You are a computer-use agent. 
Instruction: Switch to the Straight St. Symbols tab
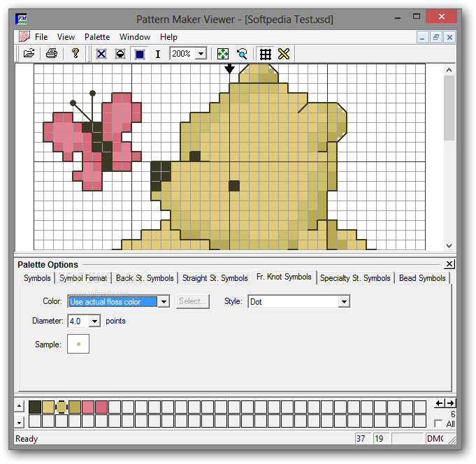[x=215, y=278]
